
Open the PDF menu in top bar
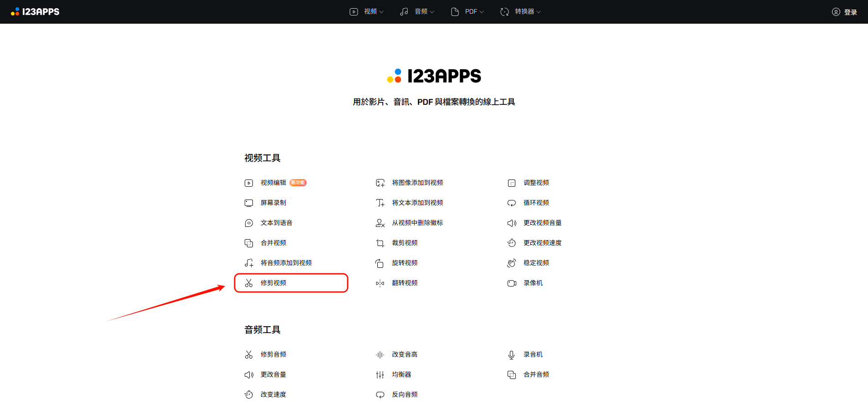467,12
